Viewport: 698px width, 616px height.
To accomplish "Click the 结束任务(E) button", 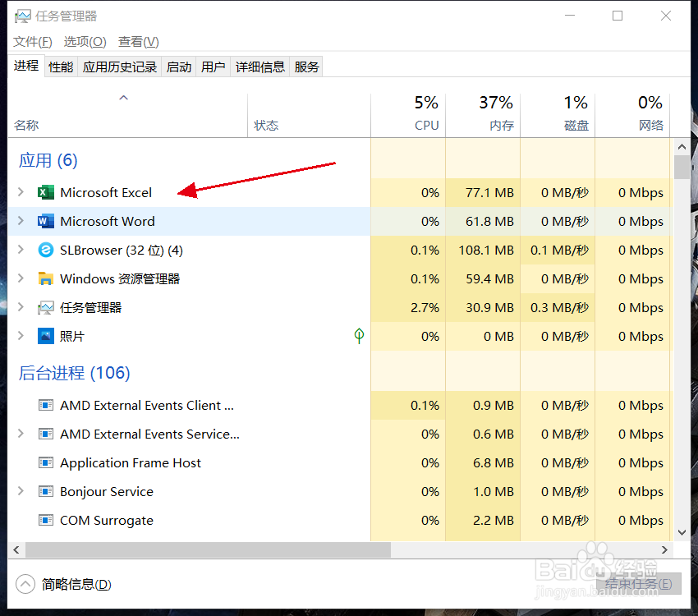I will (639, 583).
